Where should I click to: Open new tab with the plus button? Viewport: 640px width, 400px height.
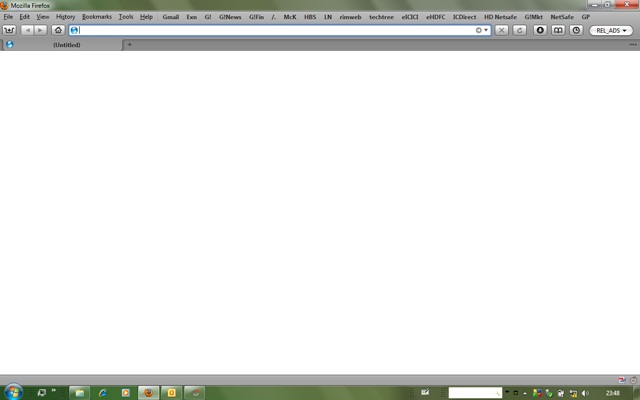point(129,45)
